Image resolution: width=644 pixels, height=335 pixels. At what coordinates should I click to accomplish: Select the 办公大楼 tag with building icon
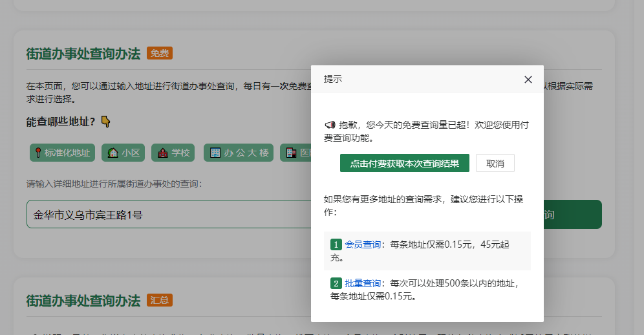239,153
